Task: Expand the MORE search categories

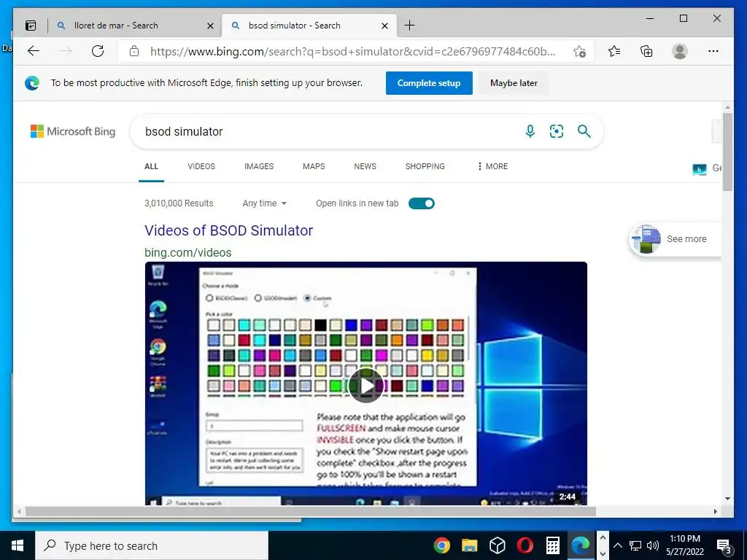Action: click(x=492, y=166)
